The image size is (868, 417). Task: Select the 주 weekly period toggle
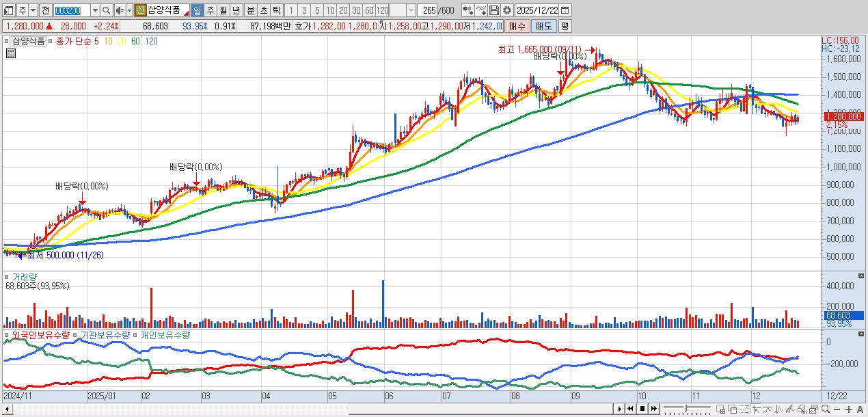pyautogui.click(x=210, y=10)
